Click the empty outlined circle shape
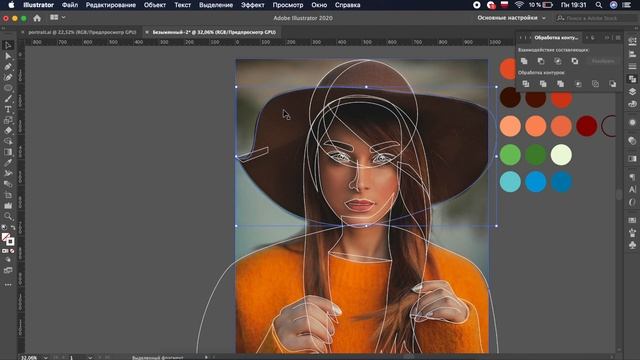Viewport: 640px width, 360px height. (609, 126)
